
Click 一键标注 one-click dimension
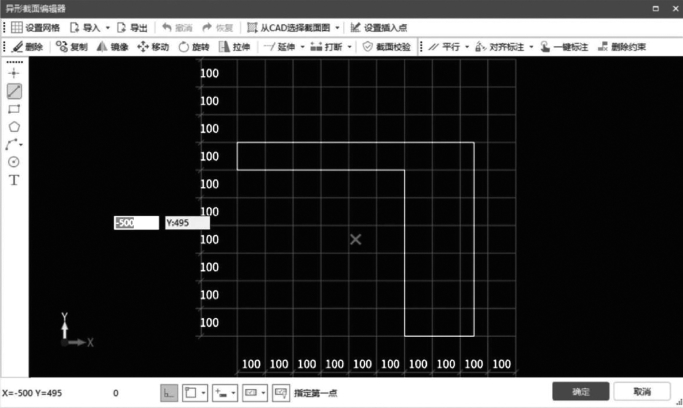pos(564,47)
